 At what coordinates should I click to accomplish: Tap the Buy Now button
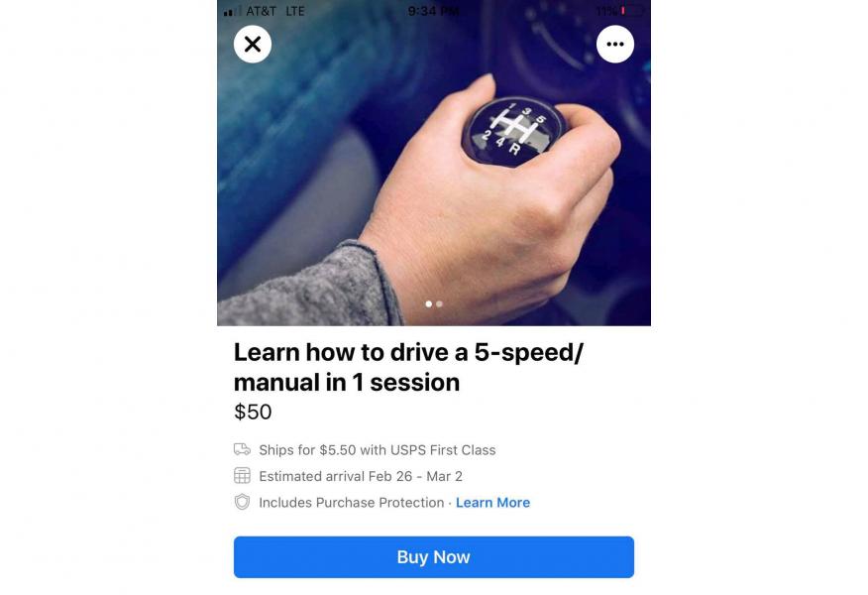click(433, 556)
